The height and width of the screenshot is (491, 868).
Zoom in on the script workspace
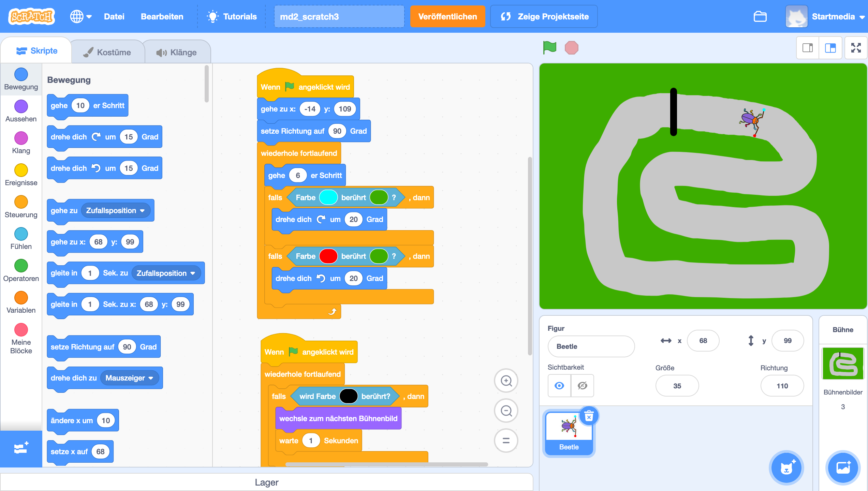tap(506, 381)
